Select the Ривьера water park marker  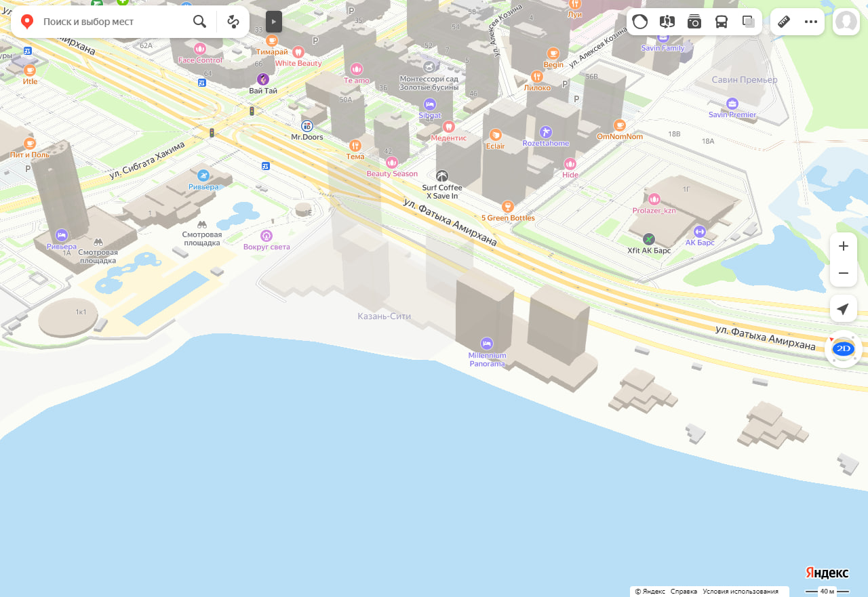203,176
